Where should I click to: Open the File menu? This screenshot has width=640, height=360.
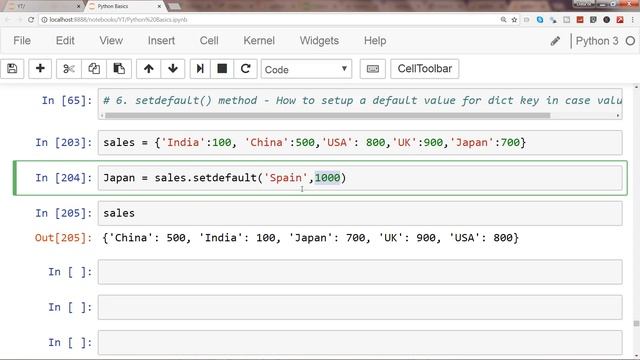pyautogui.click(x=22, y=41)
